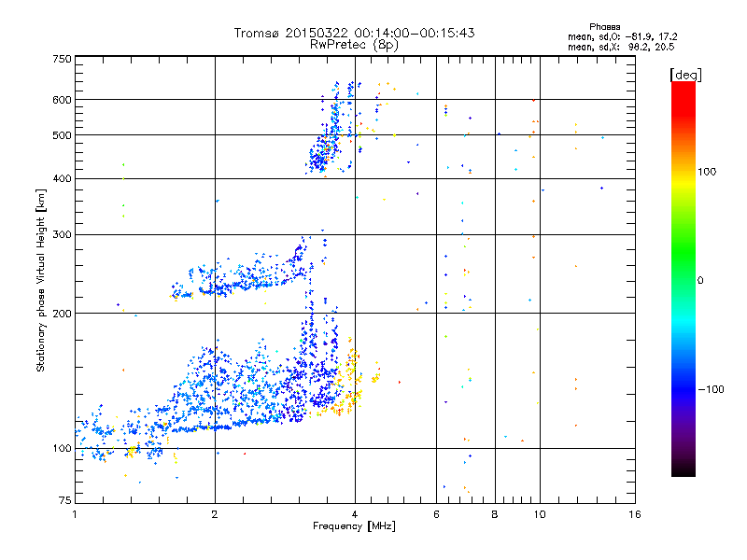Click the '0' colorbar tick label
747x560 pixels.
pyautogui.click(x=700, y=281)
